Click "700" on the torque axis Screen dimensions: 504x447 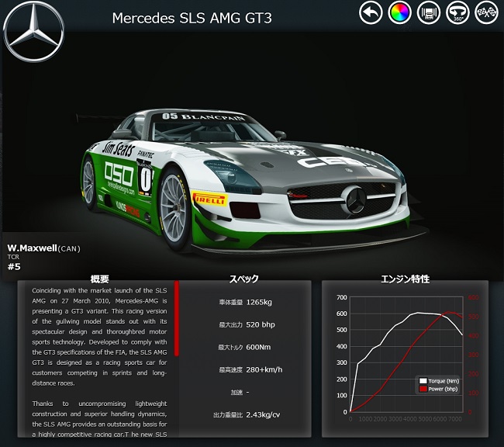[x=342, y=297]
